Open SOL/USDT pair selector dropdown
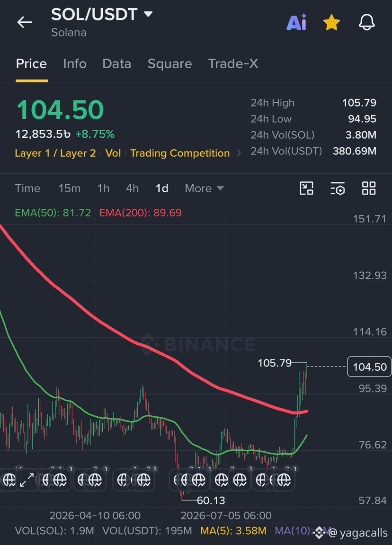Screen dimensions: 392x545 [102, 14]
